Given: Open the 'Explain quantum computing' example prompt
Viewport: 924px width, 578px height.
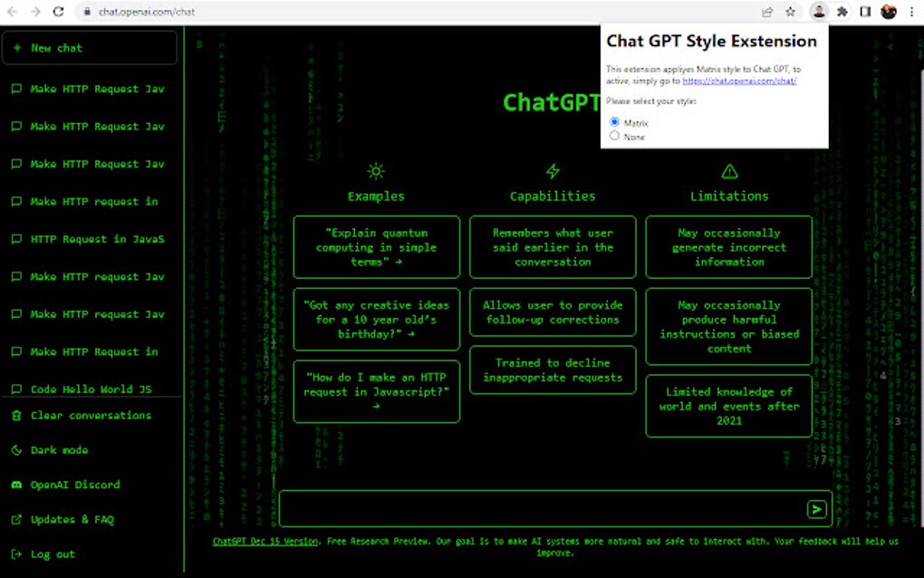Looking at the screenshot, I should click(x=376, y=247).
